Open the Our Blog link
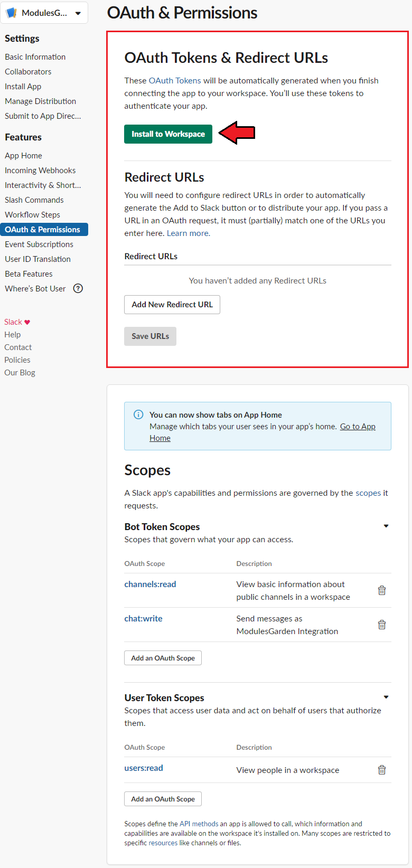 [20, 373]
